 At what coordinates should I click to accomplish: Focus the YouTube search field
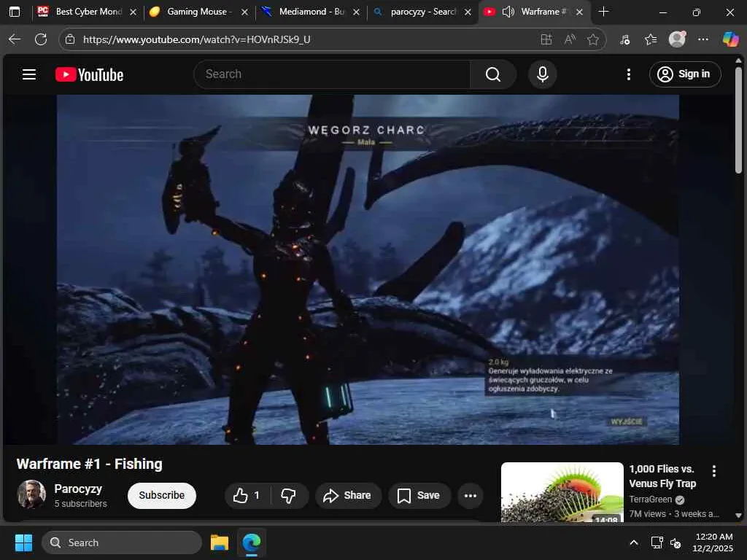coord(332,74)
